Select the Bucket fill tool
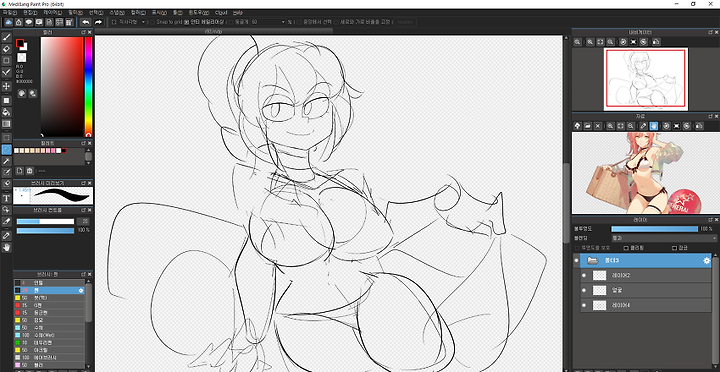720x372 pixels. point(6,112)
